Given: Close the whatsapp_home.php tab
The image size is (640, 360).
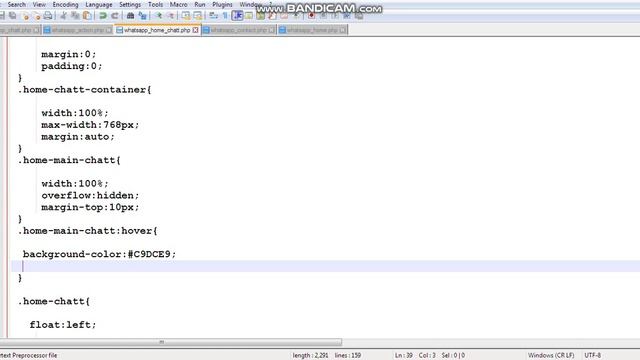Looking at the screenshot, I should coord(342,30).
